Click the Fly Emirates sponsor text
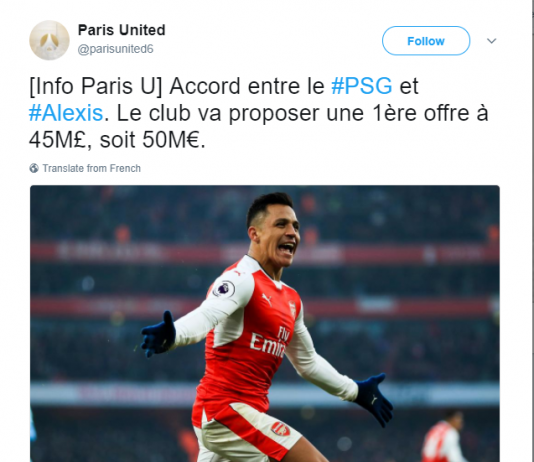 pos(269,342)
